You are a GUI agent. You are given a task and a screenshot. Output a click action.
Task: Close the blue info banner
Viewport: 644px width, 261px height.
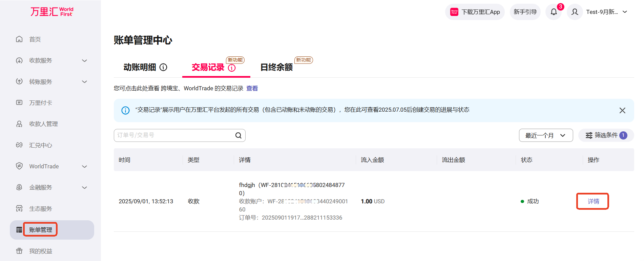pos(622,110)
